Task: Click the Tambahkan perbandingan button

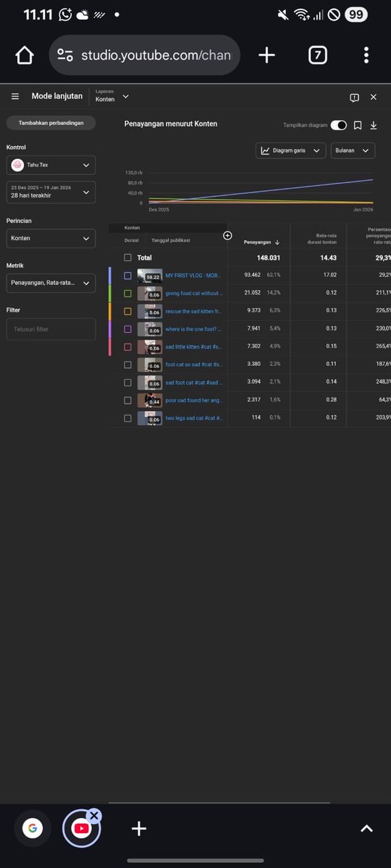Action: pos(51,123)
